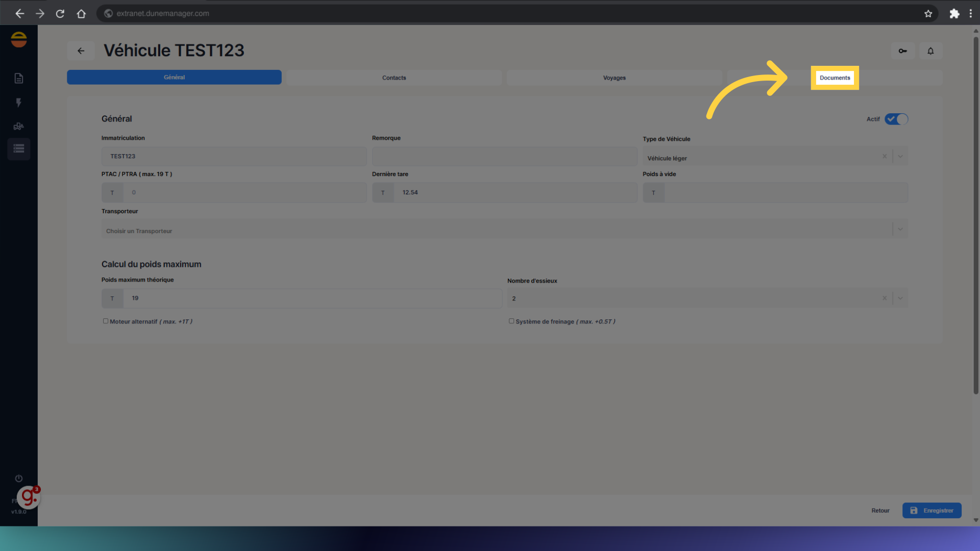Enable the Système de freinage checkbox
Screen dimensions: 980x551
(x=511, y=321)
